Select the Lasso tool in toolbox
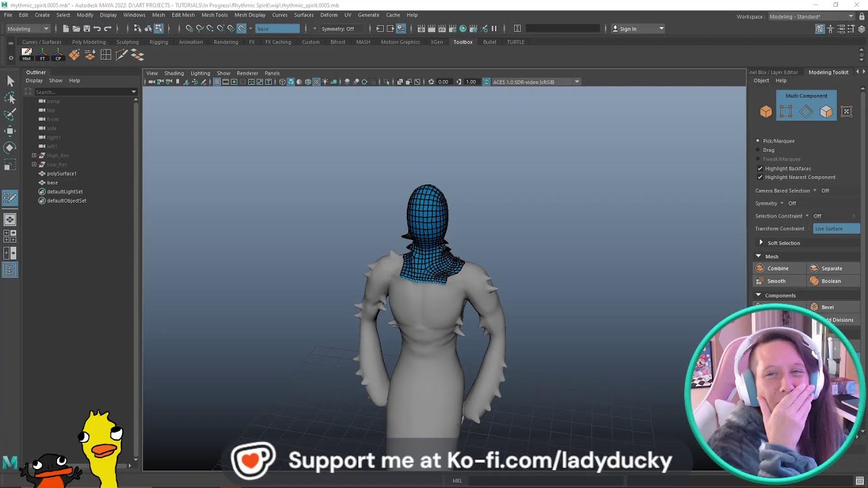The image size is (868, 488). [x=10, y=98]
